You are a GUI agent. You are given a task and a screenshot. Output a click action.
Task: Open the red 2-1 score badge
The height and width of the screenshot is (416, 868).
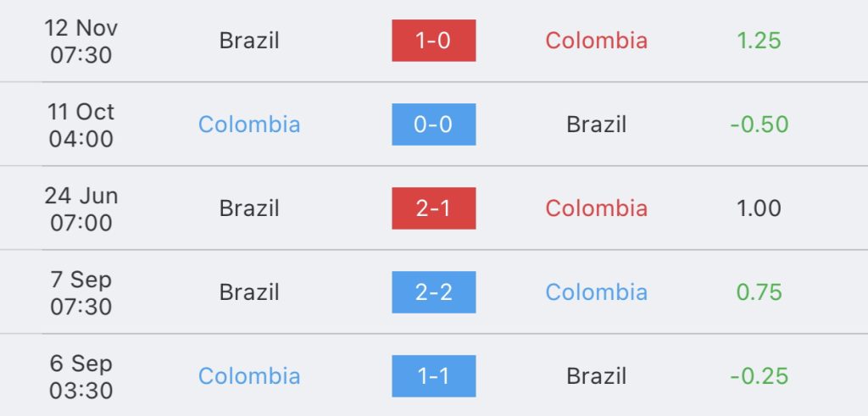[x=433, y=208]
